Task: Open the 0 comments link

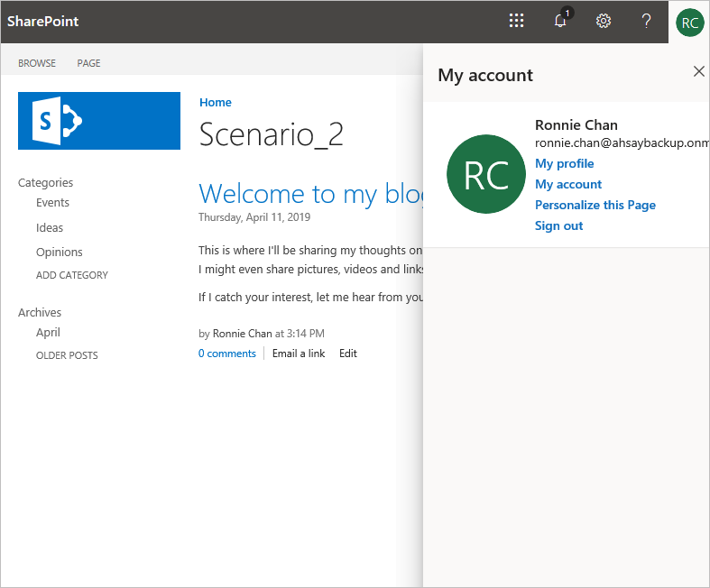Action: (227, 354)
